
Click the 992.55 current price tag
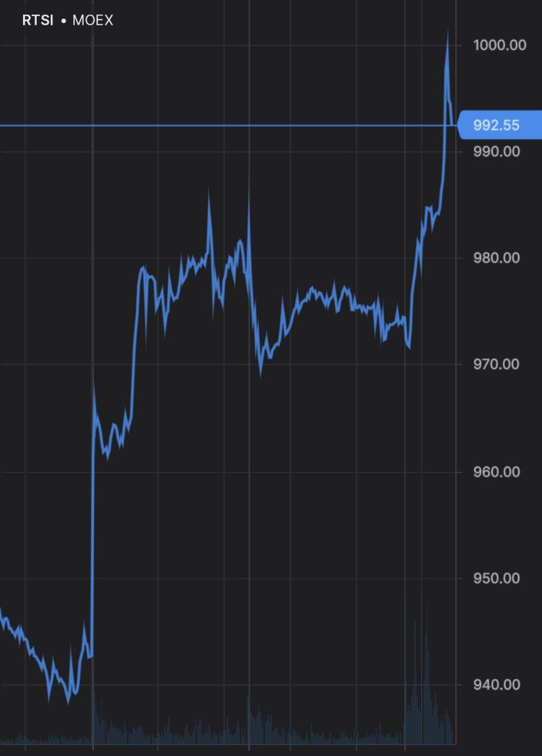pyautogui.click(x=495, y=125)
